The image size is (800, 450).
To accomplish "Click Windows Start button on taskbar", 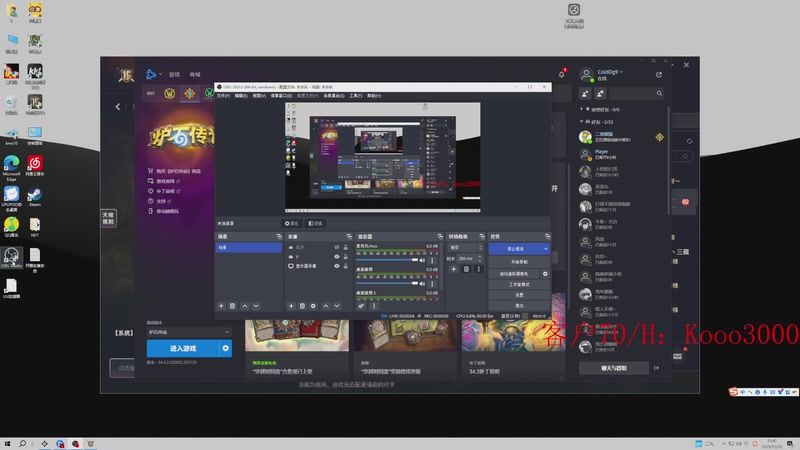I will click(7, 444).
